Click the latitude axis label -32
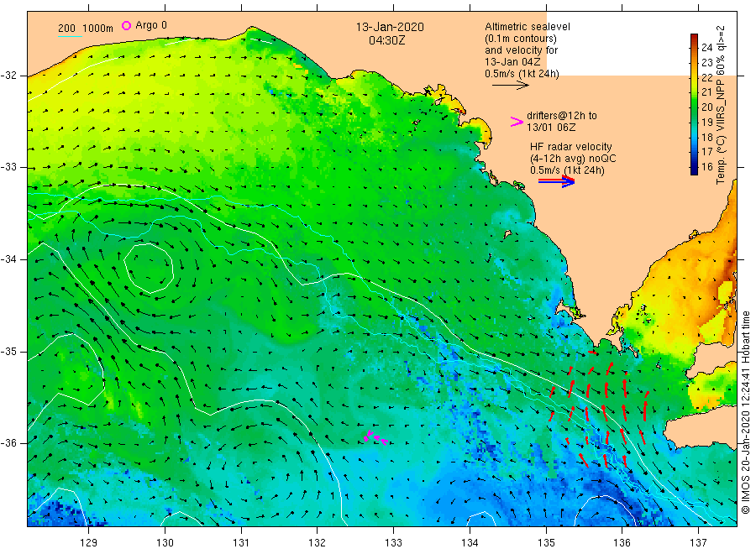Viewport: 756px width, 554px height. [x=8, y=76]
